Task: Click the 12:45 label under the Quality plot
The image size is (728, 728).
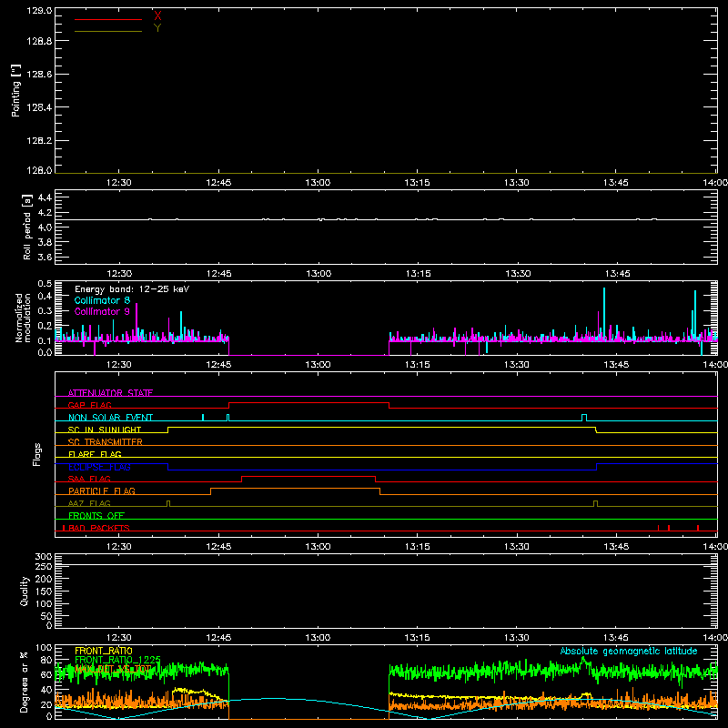Action: (x=218, y=638)
